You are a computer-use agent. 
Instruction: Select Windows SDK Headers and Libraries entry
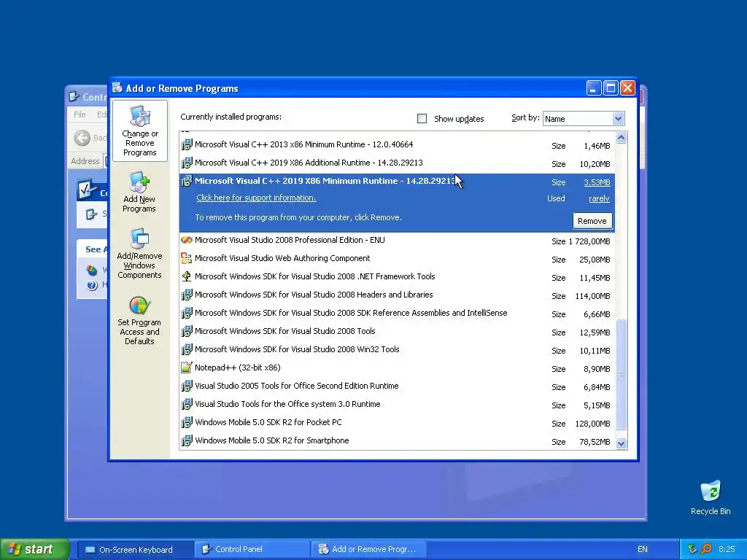[x=397, y=295]
